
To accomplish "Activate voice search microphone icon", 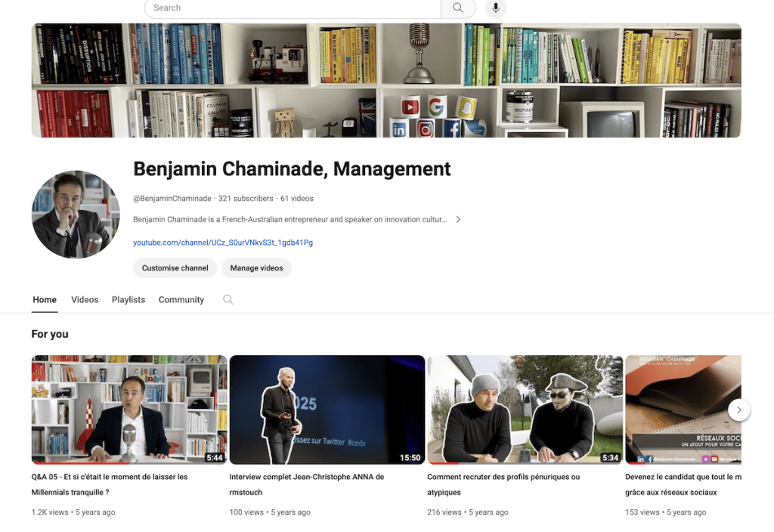I will point(496,8).
